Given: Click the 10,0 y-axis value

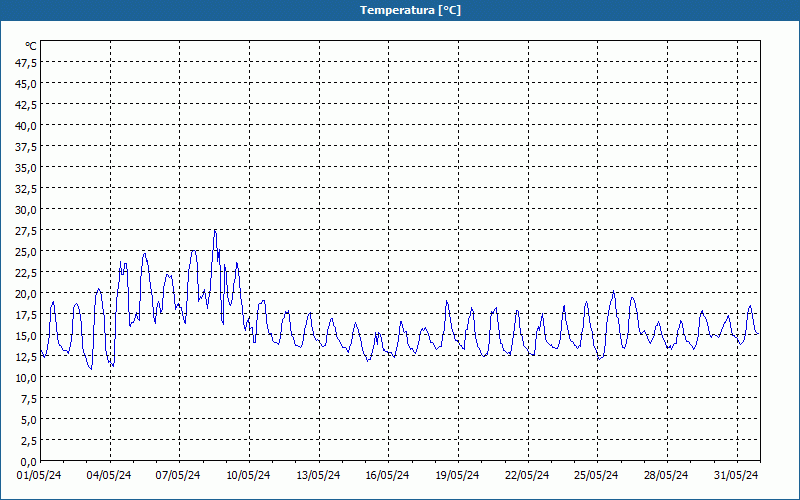Looking at the screenshot, I should pos(27,378).
